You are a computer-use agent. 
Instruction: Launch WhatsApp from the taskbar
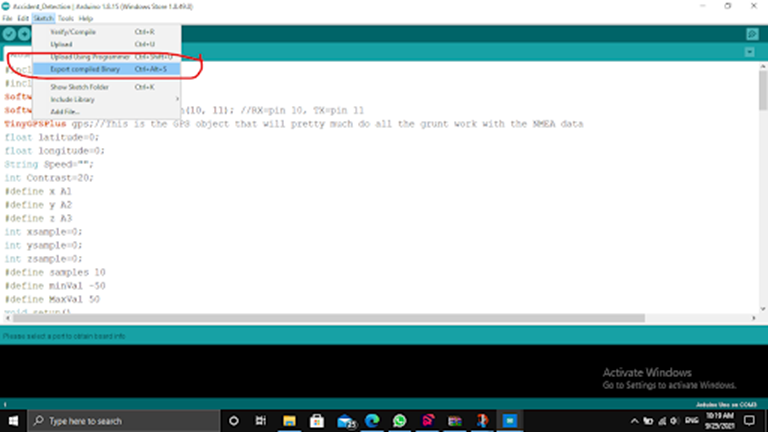point(400,421)
